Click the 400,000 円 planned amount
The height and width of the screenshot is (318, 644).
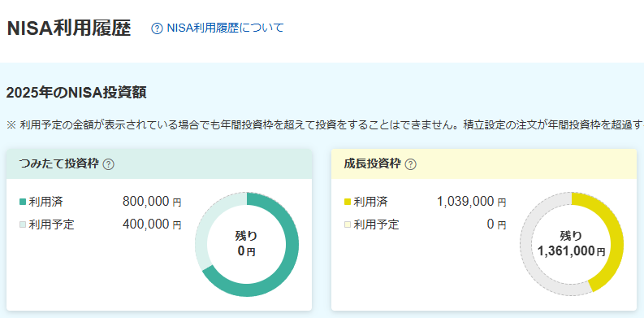coord(152,224)
